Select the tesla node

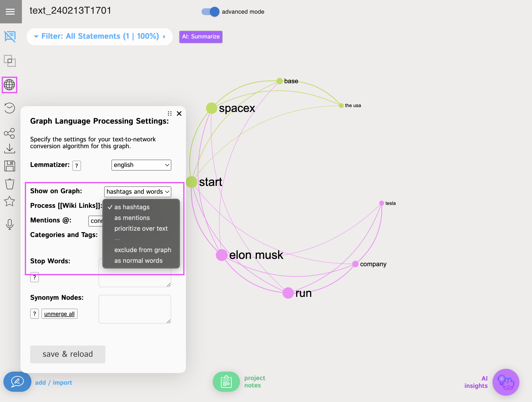(x=382, y=203)
